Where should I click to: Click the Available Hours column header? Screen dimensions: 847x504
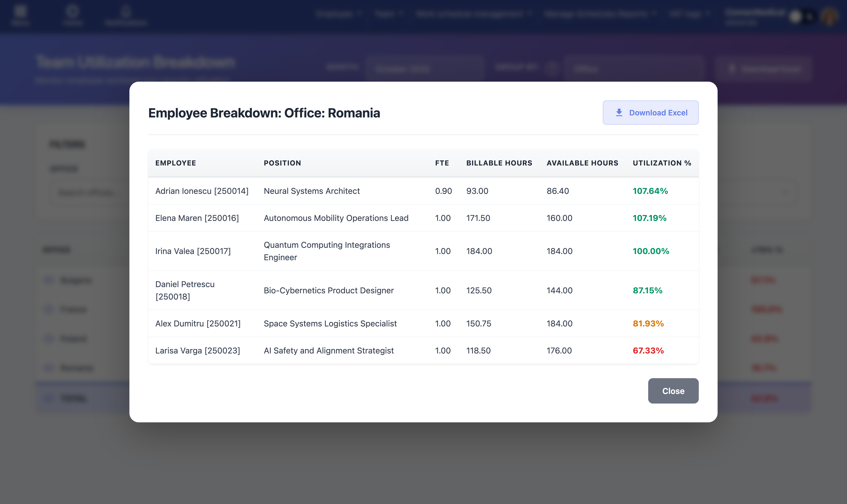coord(582,163)
